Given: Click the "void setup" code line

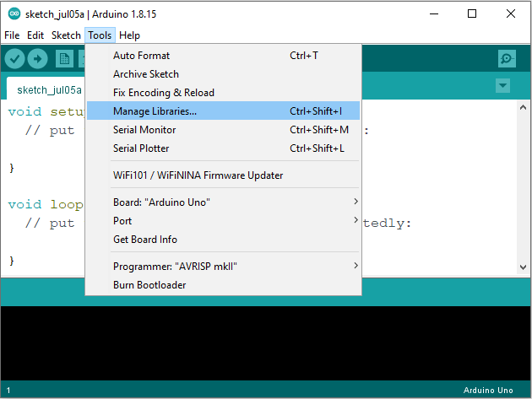Looking at the screenshot, I should pos(46,111).
